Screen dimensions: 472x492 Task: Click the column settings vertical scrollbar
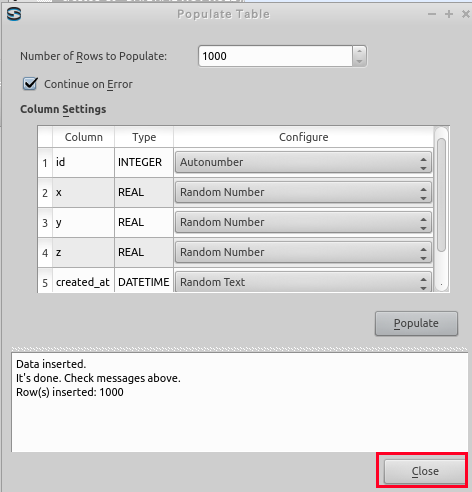(441, 195)
